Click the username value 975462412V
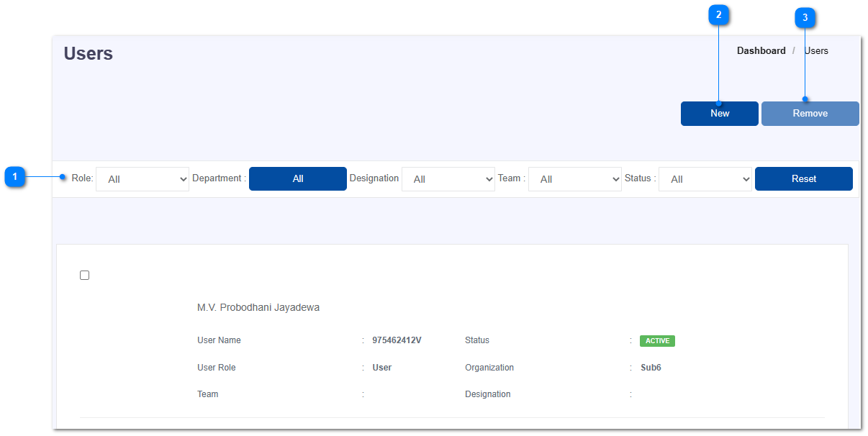Image resolution: width=868 pixels, height=436 pixels. tap(397, 340)
